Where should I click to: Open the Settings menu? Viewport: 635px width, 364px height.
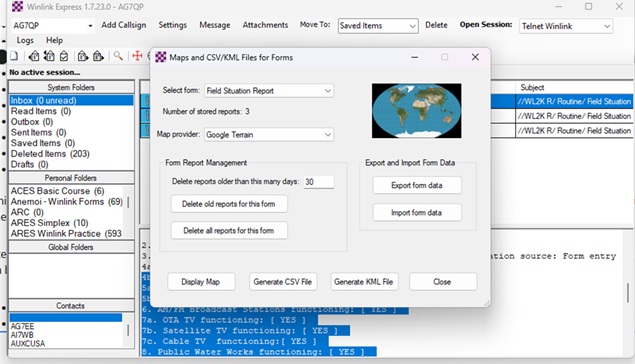[173, 25]
